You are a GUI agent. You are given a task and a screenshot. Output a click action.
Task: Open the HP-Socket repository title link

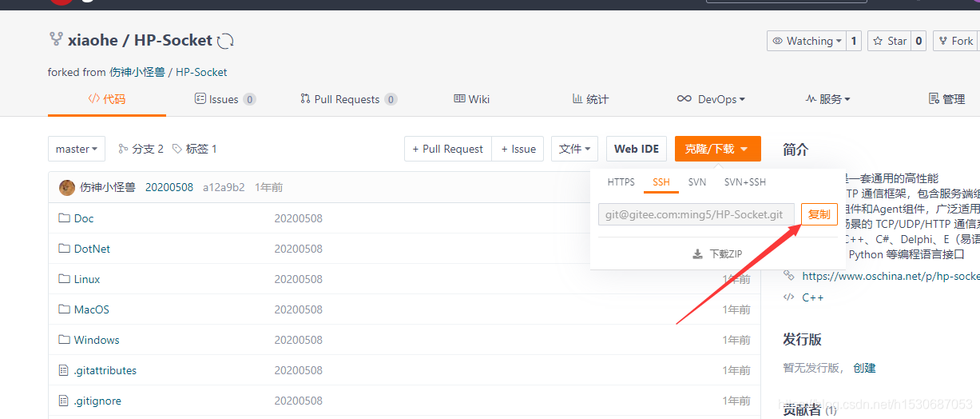pos(173,40)
